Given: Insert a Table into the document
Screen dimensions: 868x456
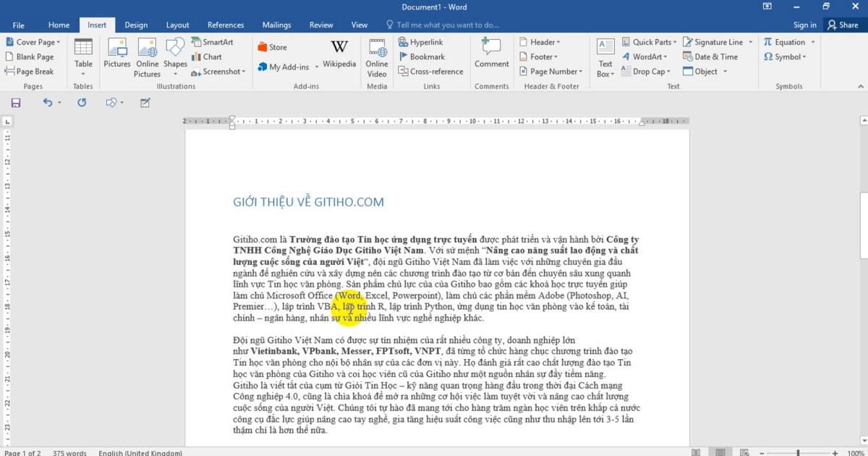Looking at the screenshot, I should click(83, 56).
